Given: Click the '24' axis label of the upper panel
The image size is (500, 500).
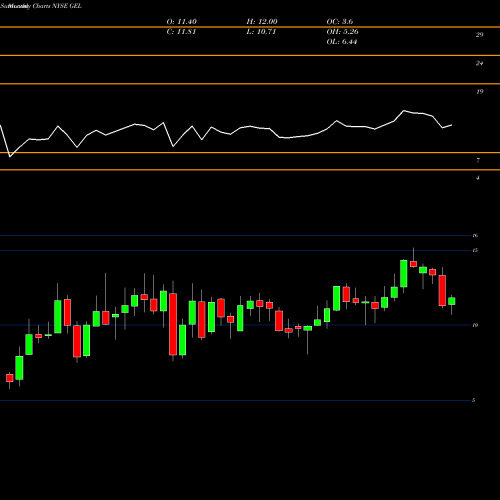Looking at the screenshot, I should point(479,63).
